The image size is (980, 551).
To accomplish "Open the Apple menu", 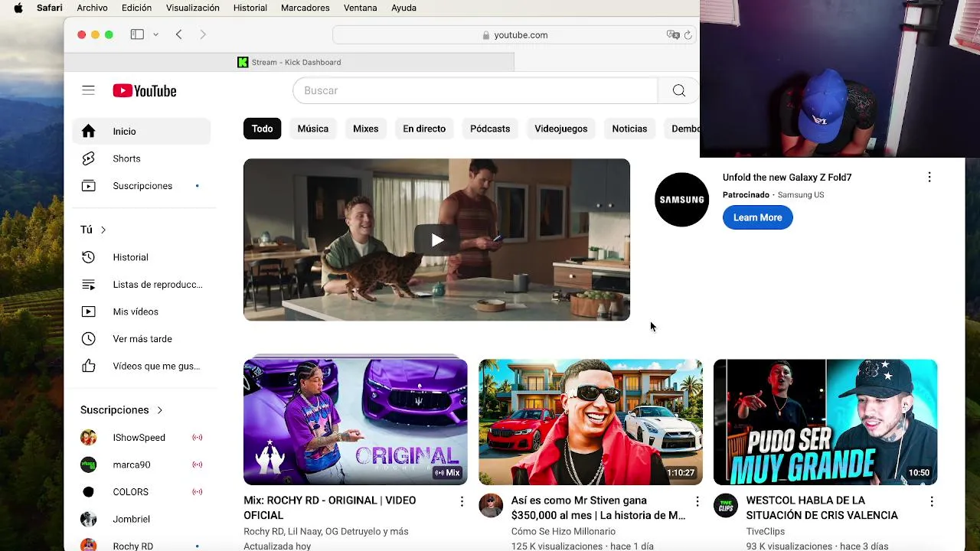I will coord(18,8).
